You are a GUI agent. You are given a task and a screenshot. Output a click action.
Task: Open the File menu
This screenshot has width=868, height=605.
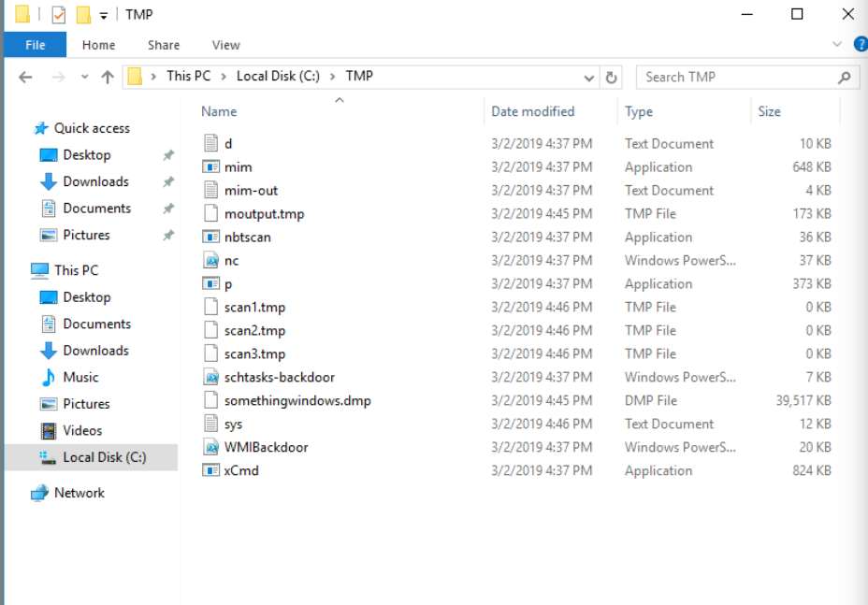[35, 44]
